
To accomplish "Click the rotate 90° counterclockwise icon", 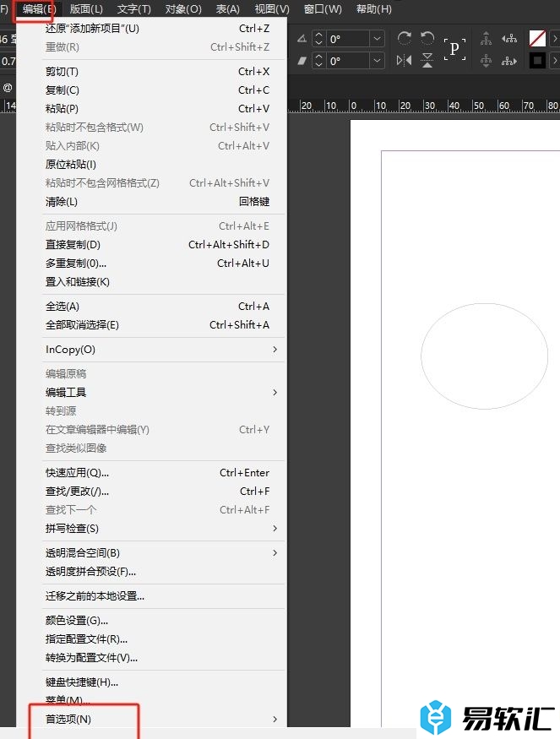I will click(427, 38).
